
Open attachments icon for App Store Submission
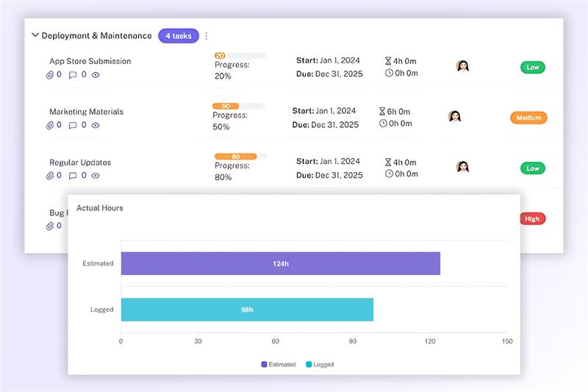click(x=50, y=74)
